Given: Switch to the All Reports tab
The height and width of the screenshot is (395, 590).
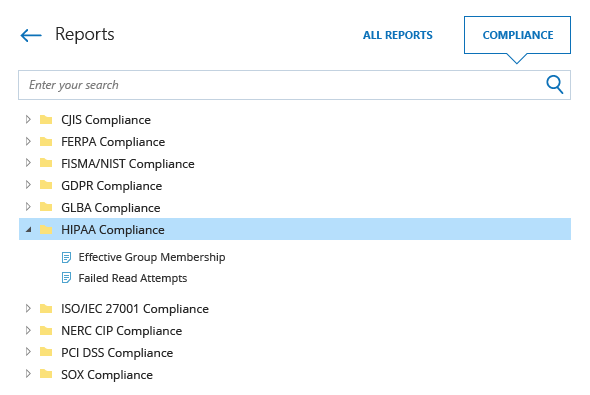Looking at the screenshot, I should click(398, 35).
